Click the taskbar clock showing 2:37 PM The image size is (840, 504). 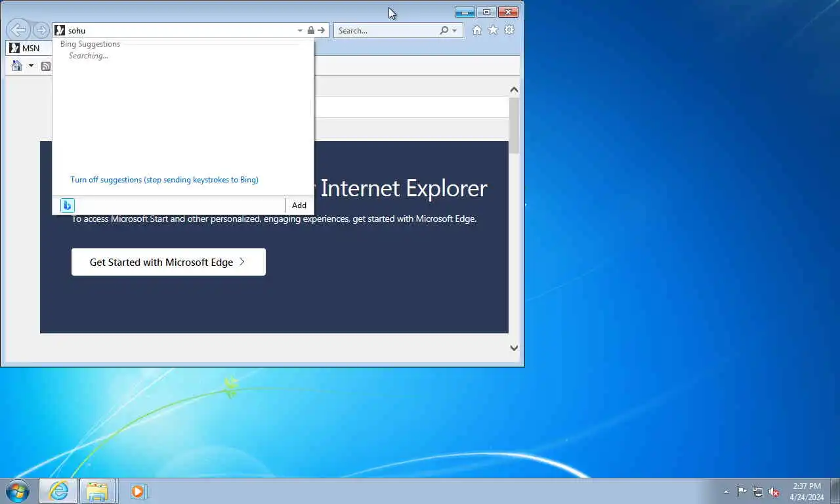tap(807, 492)
